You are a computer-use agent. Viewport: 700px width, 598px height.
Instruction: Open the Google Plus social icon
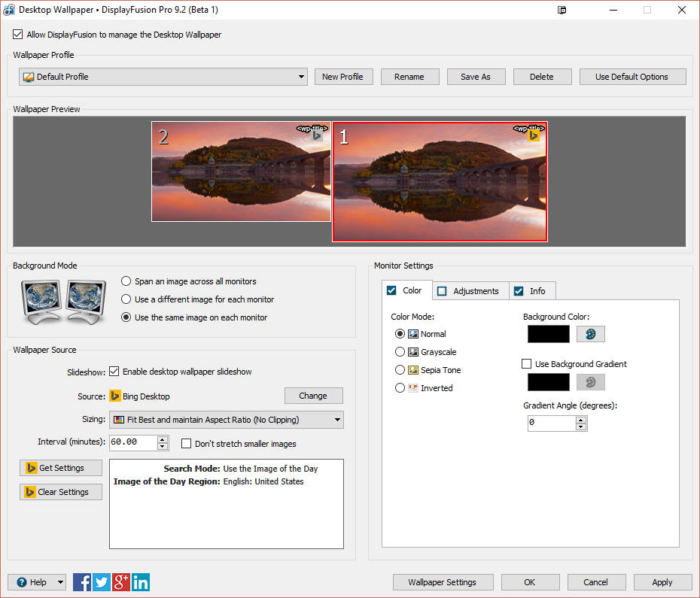[x=121, y=581]
